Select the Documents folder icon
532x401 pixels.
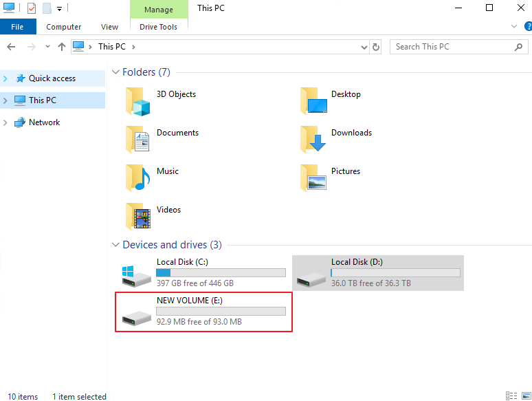point(137,139)
